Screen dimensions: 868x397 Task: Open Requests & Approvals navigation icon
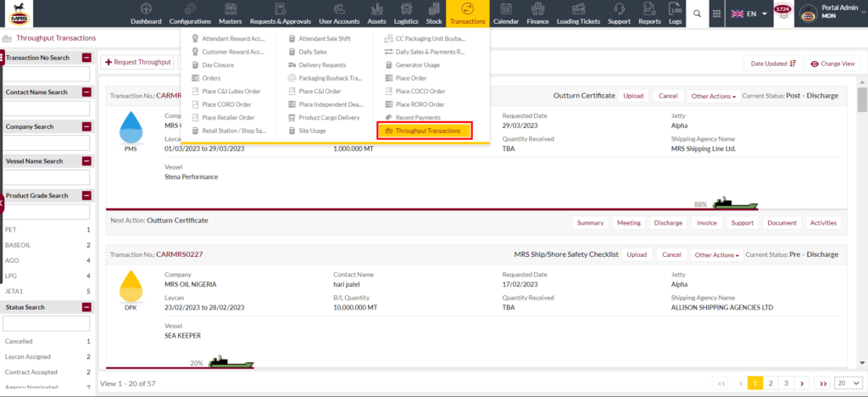tap(280, 8)
